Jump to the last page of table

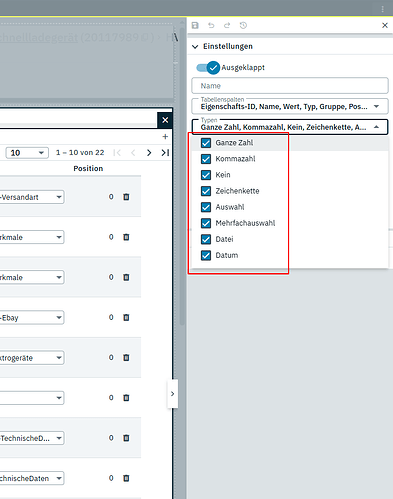[x=165, y=153]
